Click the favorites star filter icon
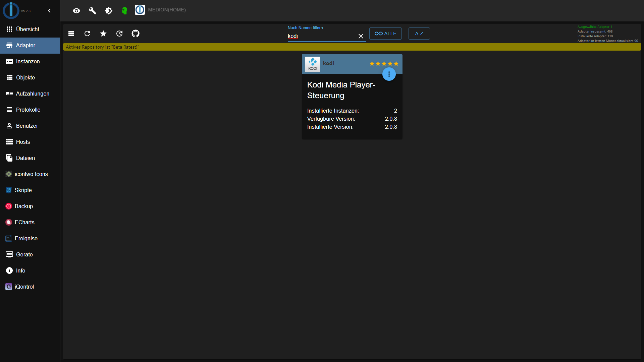This screenshot has width=644, height=362. tap(103, 34)
